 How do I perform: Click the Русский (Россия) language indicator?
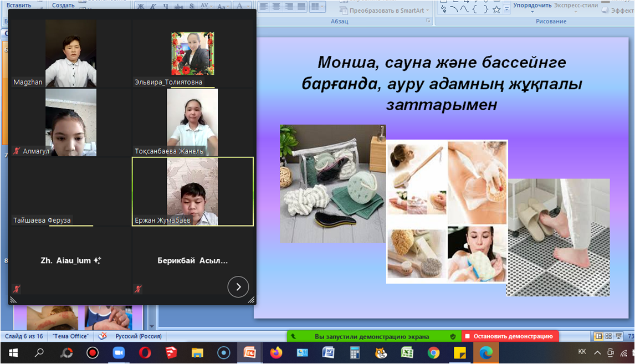(x=139, y=336)
